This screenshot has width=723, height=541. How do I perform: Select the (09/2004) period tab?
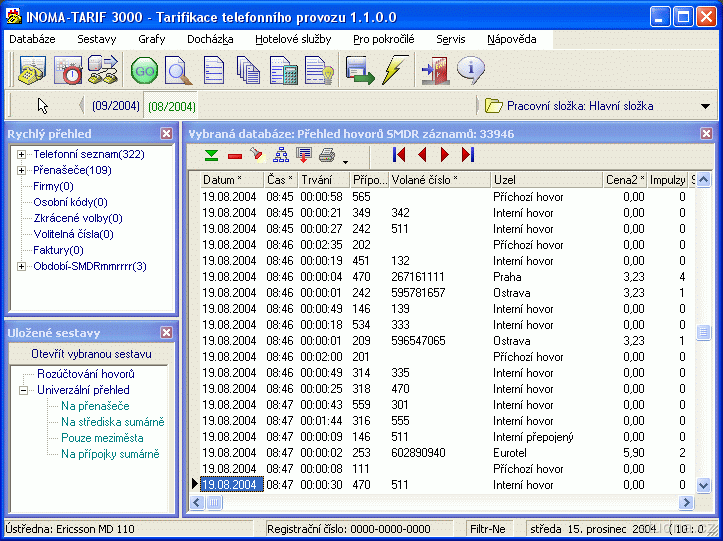[x=116, y=106]
